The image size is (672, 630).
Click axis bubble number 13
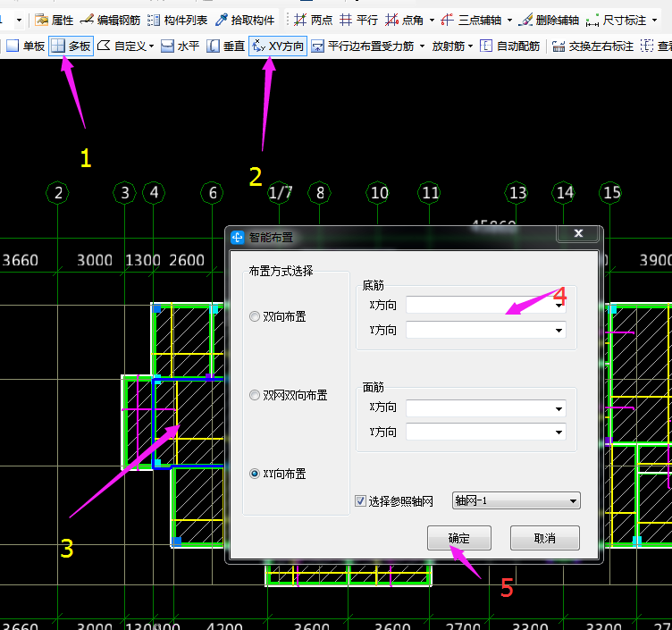pos(517,193)
